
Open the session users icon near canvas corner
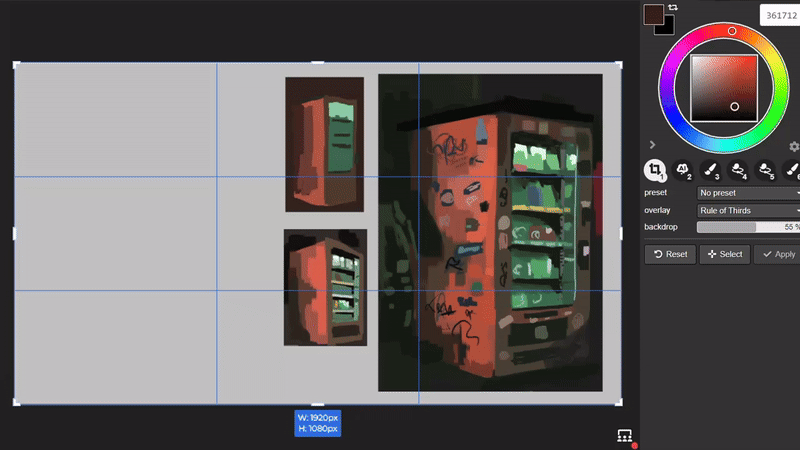(x=624, y=435)
